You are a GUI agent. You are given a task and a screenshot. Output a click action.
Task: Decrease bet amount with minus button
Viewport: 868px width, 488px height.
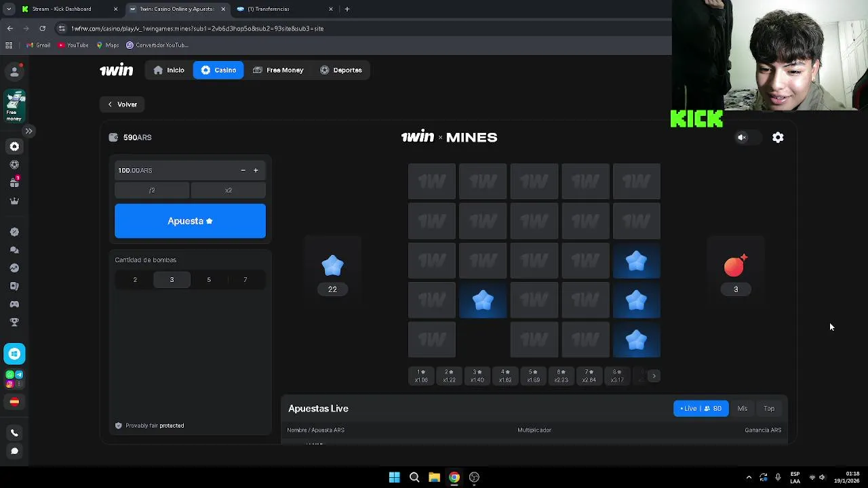click(243, 170)
